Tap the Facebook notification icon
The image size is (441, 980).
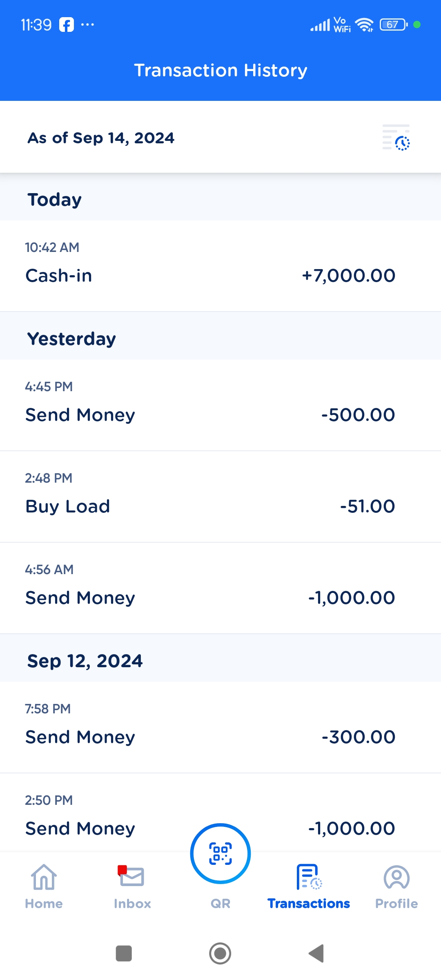pyautogui.click(x=67, y=25)
